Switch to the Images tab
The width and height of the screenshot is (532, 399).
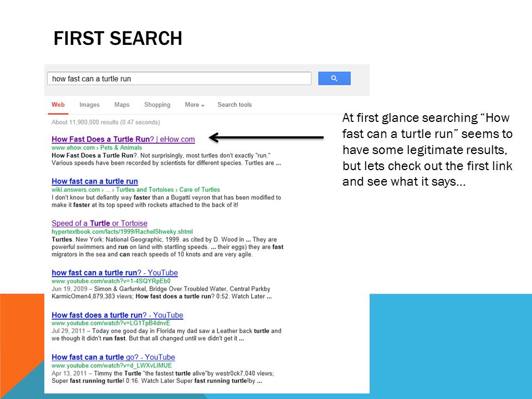90,105
